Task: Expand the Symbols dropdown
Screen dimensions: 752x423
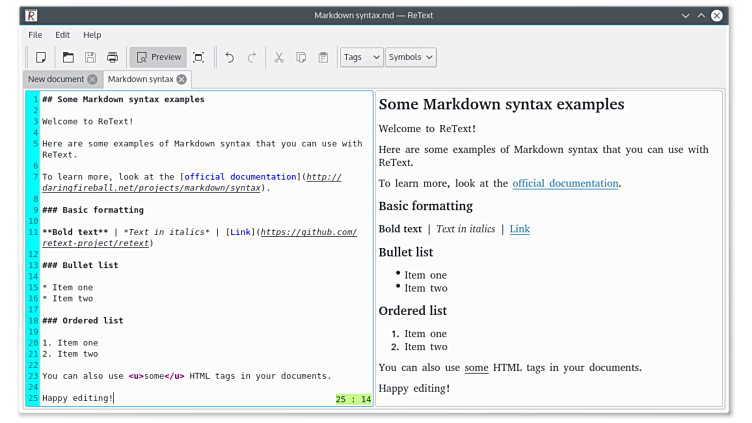Action: pyautogui.click(x=410, y=57)
